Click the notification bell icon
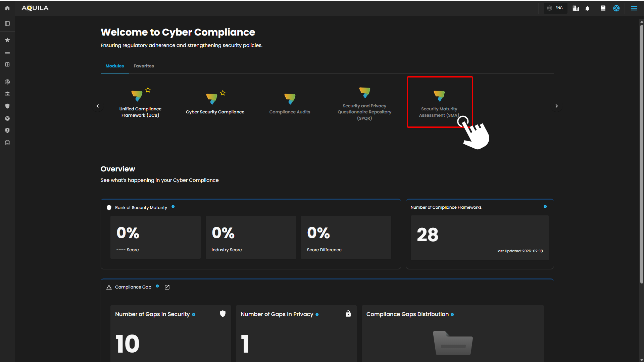The image size is (644, 362). tap(587, 8)
